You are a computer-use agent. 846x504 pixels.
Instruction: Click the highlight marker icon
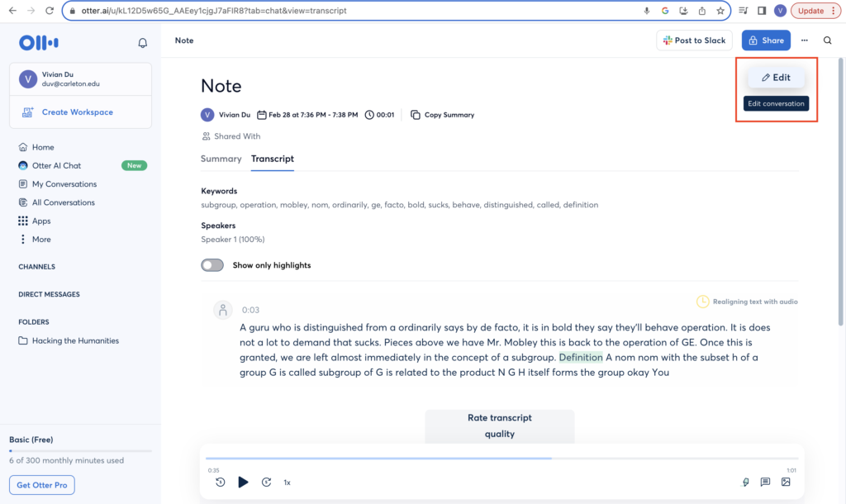pos(745,483)
